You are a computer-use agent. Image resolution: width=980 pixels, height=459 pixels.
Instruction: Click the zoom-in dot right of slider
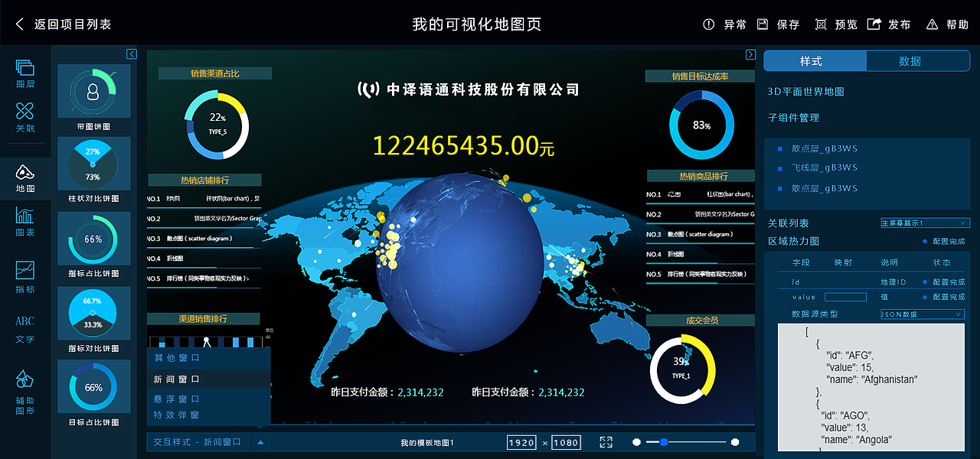735,442
